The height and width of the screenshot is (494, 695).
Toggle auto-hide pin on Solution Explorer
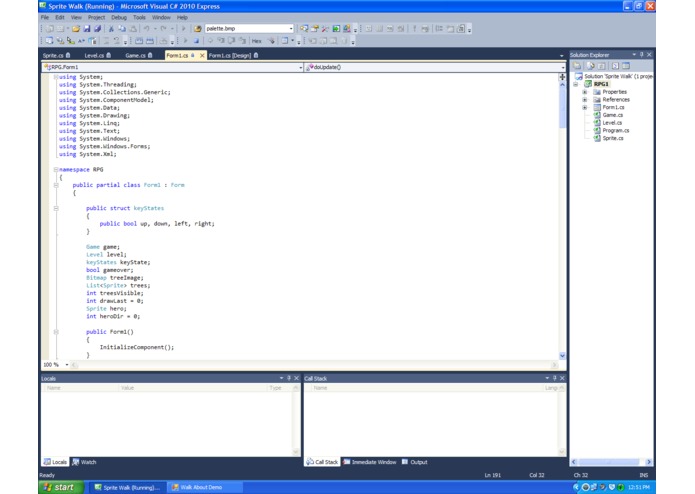click(641, 54)
